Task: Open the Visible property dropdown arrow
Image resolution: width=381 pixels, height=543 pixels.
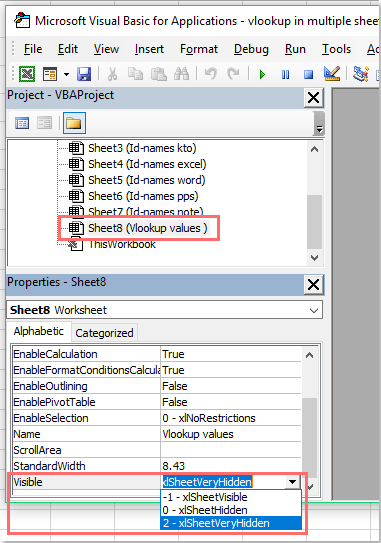Action: click(x=293, y=482)
